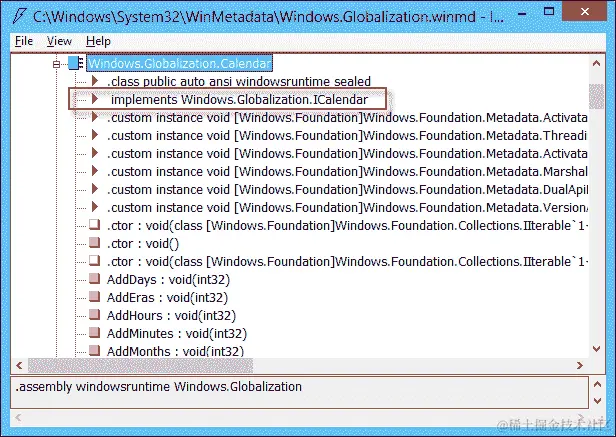Image resolution: width=616 pixels, height=437 pixels.
Task: Click the tree view horizontal scroll left arrow
Action: 19,365
